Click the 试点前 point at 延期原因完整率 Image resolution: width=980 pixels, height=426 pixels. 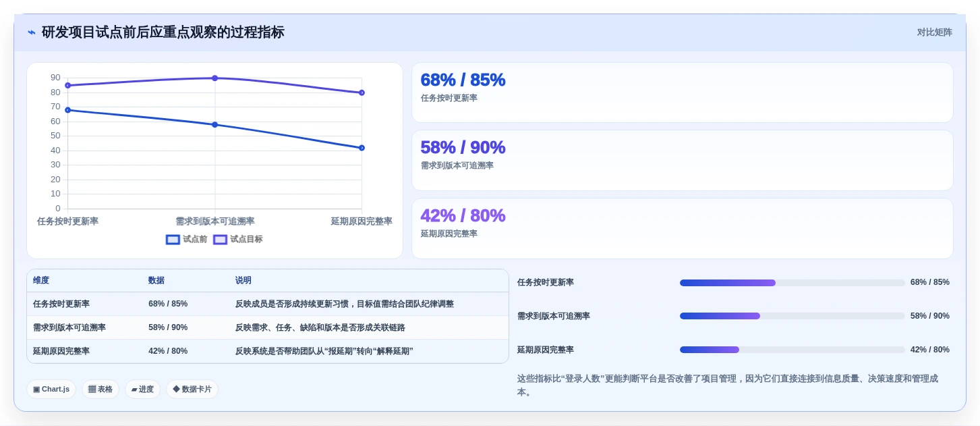click(x=362, y=148)
